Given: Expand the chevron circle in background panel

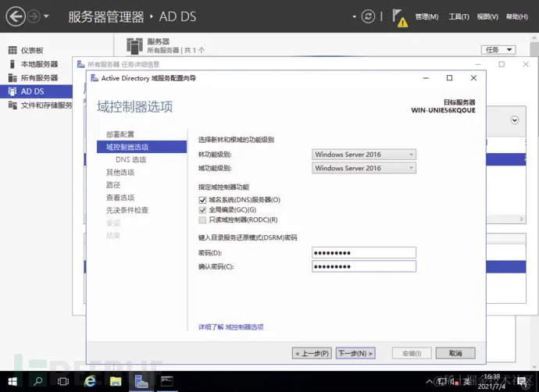Looking at the screenshot, I should pos(515,120).
